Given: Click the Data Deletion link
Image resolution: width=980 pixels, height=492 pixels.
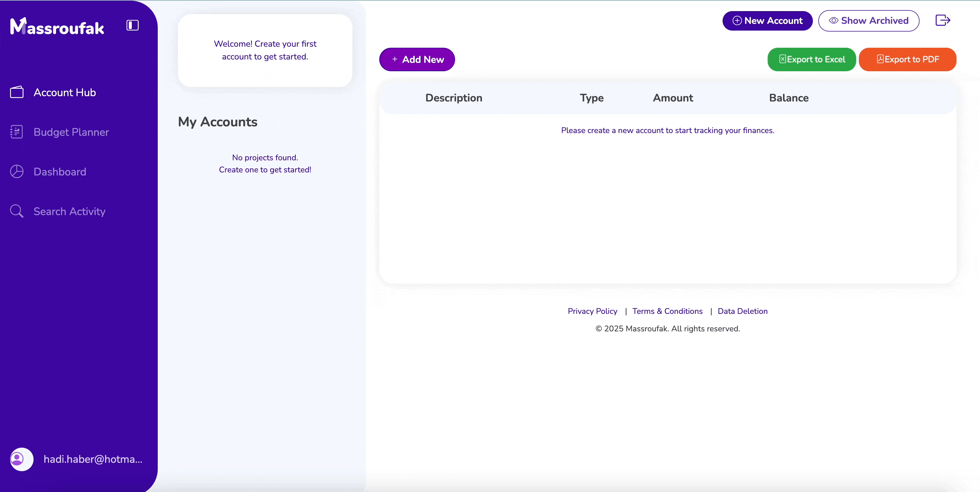Looking at the screenshot, I should click(x=742, y=311).
